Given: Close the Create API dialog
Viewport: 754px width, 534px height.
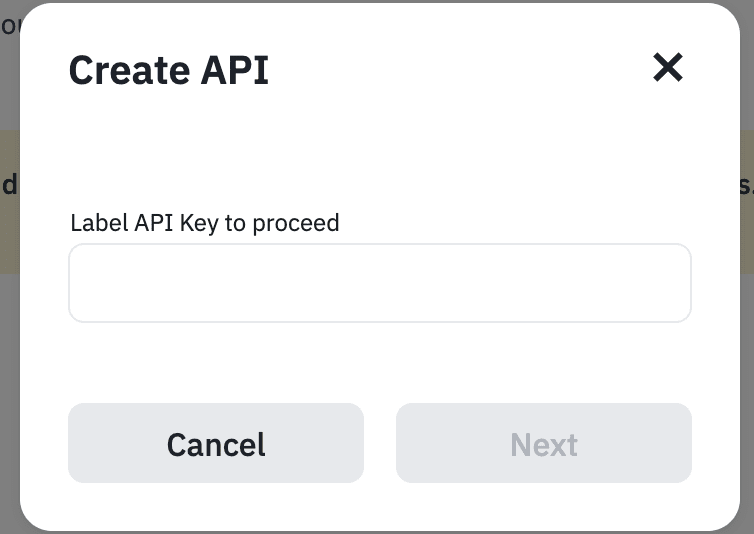Looking at the screenshot, I should (x=667, y=68).
